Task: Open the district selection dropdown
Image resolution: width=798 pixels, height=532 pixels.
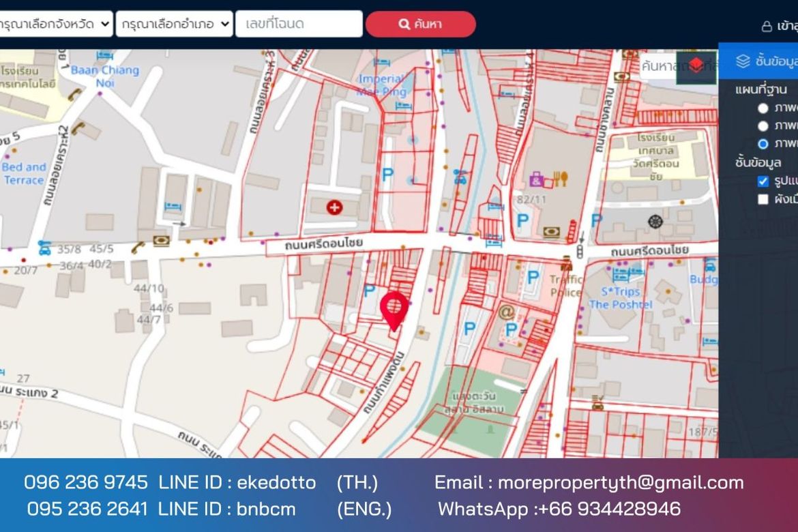Action: click(x=174, y=24)
